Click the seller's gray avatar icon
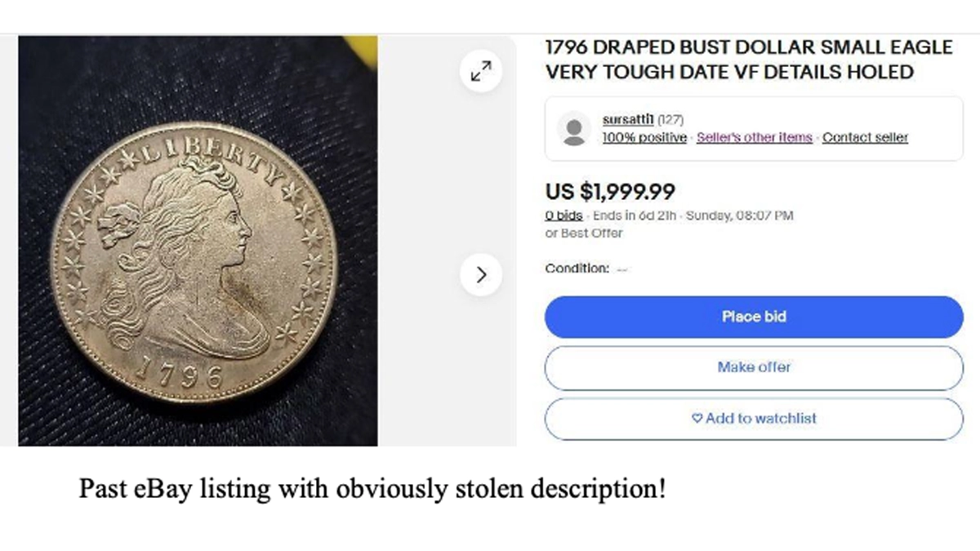This screenshot has width=980, height=551. coord(575,129)
